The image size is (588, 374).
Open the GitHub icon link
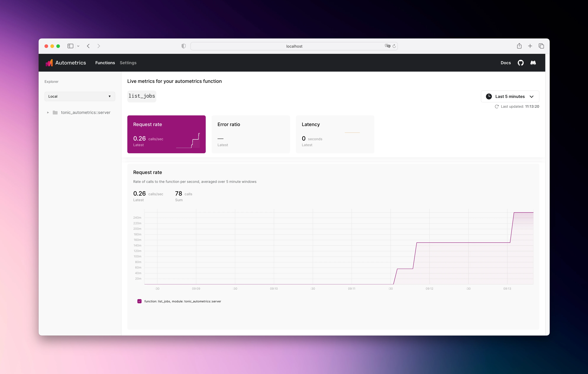(521, 63)
